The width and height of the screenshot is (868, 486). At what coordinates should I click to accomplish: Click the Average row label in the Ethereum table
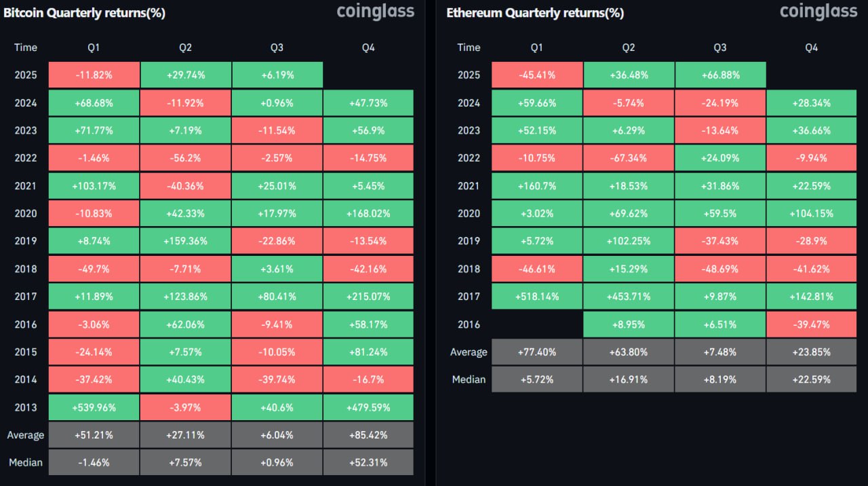pos(469,352)
